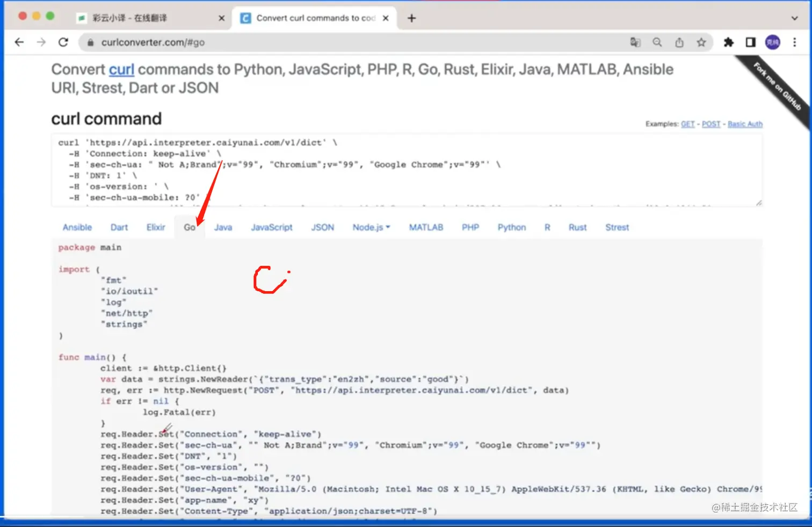Select the Ansible language tab
This screenshot has height=527, width=812.
77,227
